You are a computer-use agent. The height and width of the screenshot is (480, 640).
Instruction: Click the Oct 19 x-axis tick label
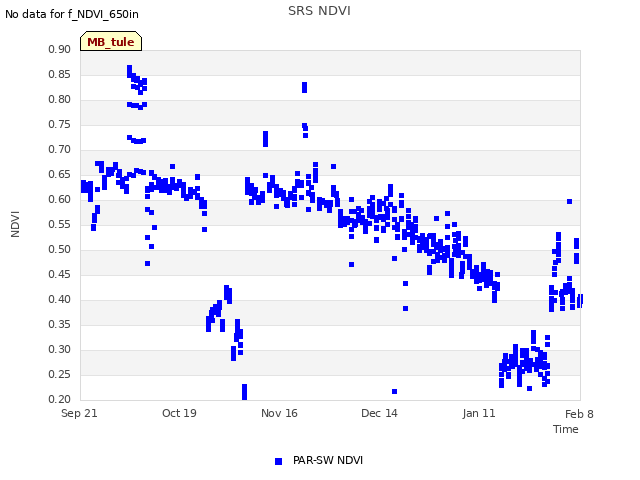click(x=179, y=413)
